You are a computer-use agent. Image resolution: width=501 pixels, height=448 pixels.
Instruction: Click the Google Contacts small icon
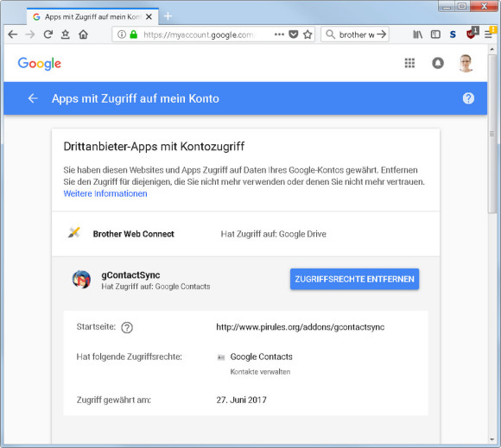click(221, 357)
